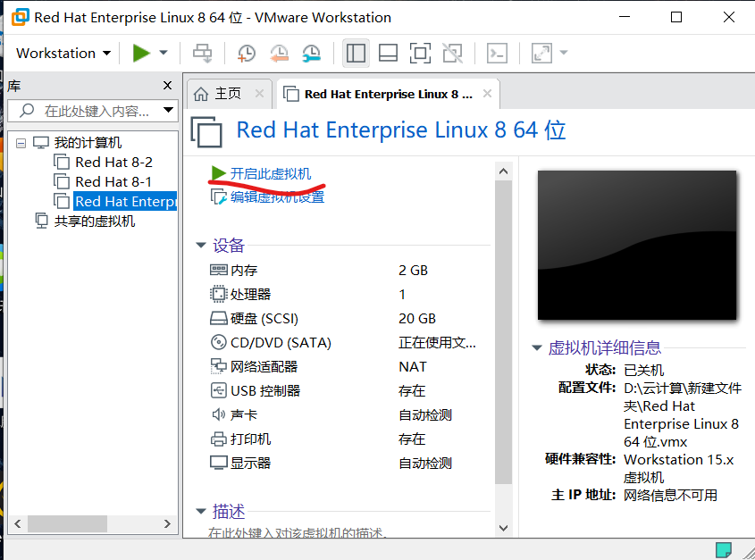The image size is (755, 560).
Task: Collapse the 我的计算机 tree node
Action: pyautogui.click(x=21, y=143)
